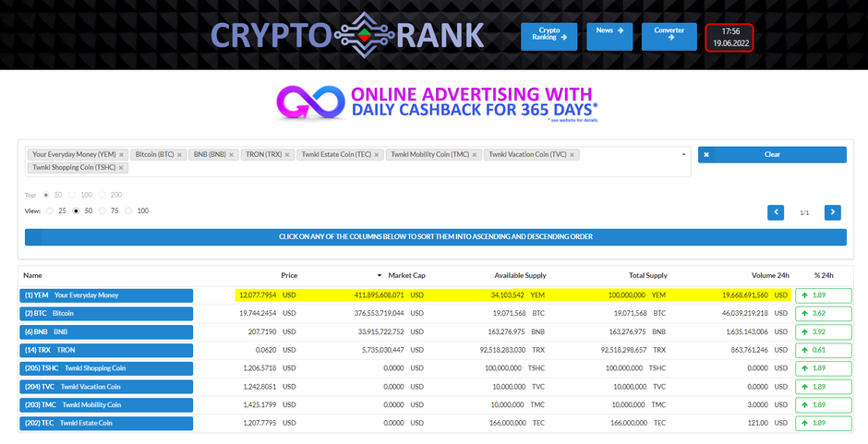This screenshot has height=444, width=868.
Task: Click TMC 1.89 percent change badge
Action: coord(824,404)
